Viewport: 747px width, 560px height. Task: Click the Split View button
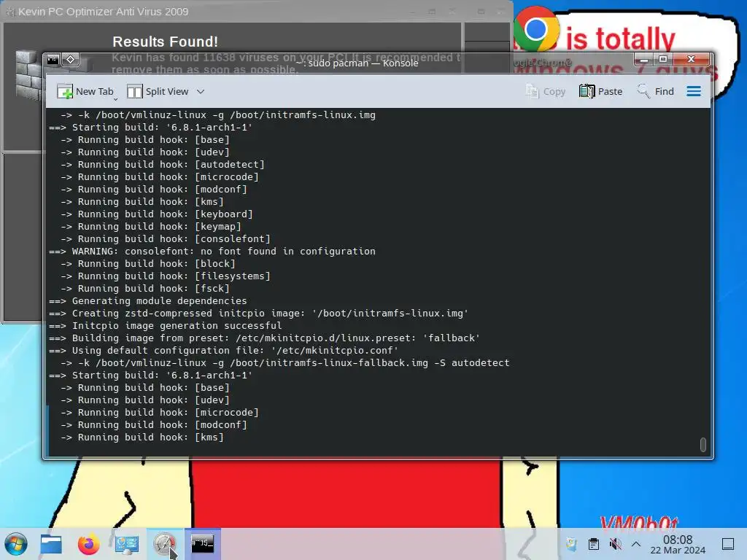point(158,91)
